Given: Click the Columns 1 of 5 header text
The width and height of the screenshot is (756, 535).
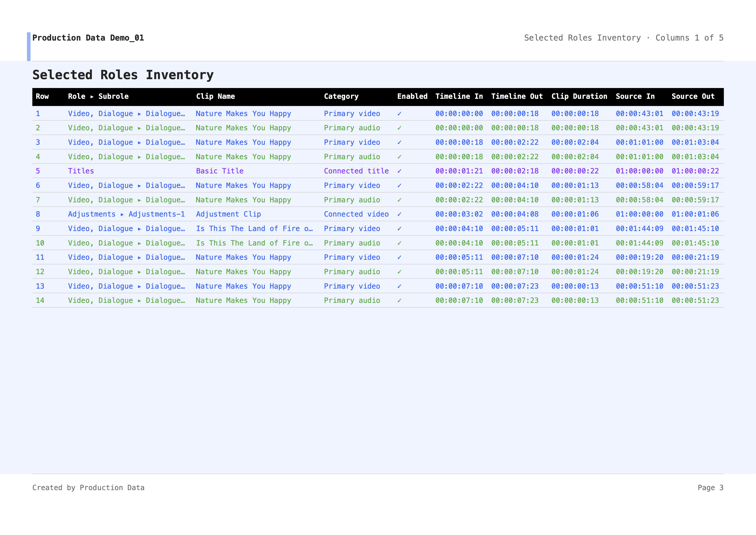Looking at the screenshot, I should tap(689, 38).
